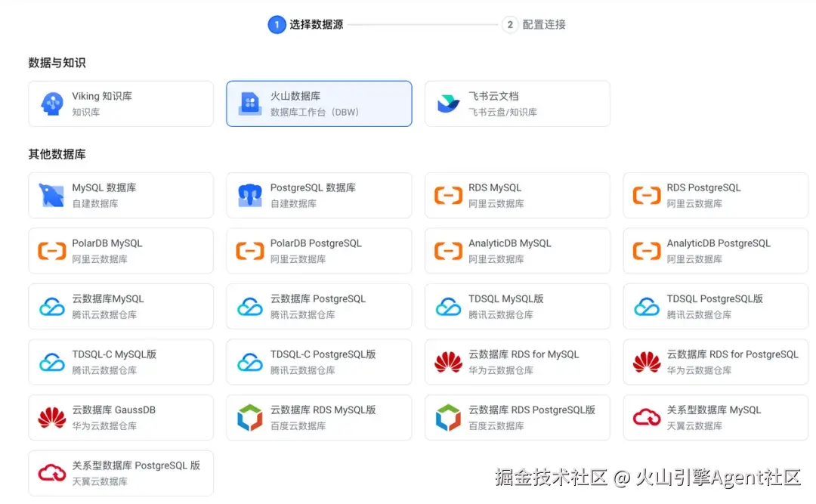The height and width of the screenshot is (504, 816).
Task: Click the PostgreSQL 数据库 elephant icon
Action: [x=250, y=195]
